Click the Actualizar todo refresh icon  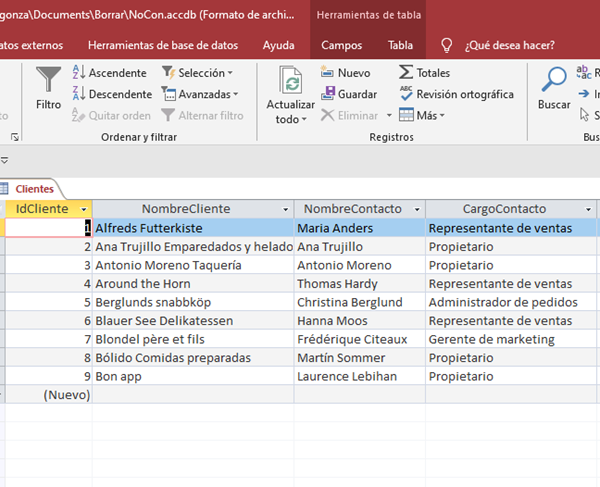tap(291, 81)
